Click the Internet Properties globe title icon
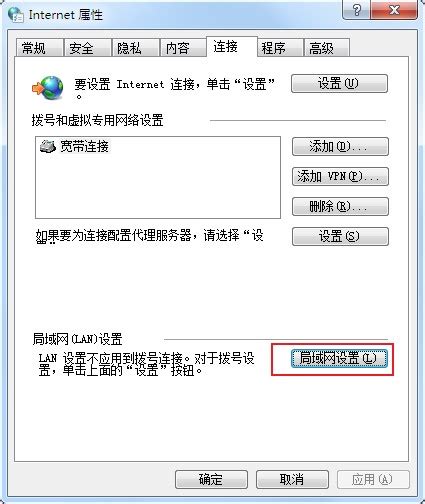 point(16,14)
